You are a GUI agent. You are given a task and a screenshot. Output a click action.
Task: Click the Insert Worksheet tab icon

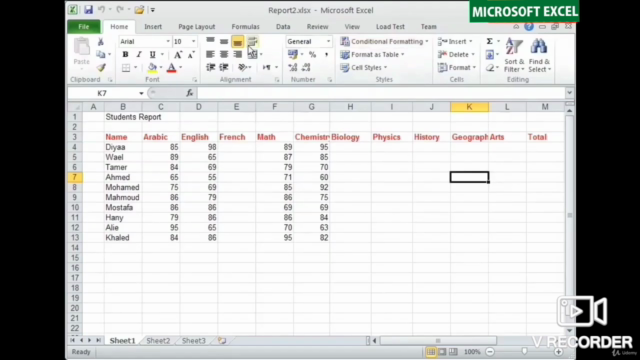(222, 340)
